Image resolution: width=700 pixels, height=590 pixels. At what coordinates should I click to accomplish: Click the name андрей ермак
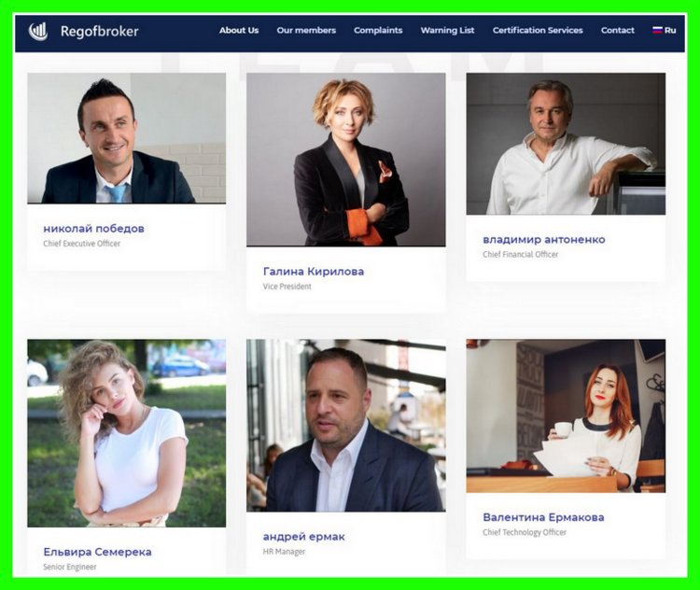point(304,537)
